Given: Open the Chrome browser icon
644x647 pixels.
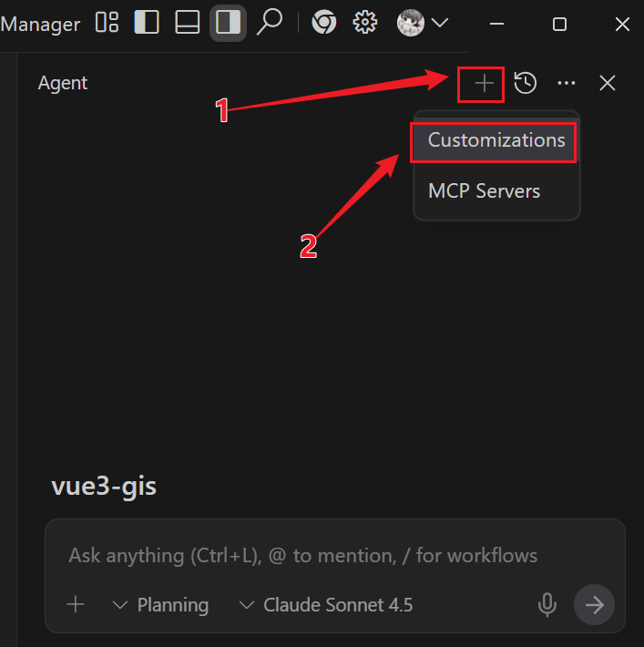Looking at the screenshot, I should tap(323, 23).
